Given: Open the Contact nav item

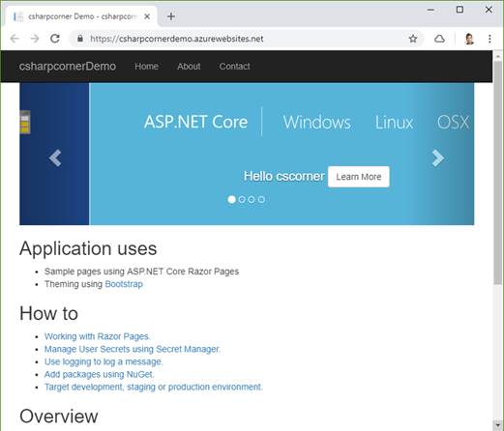Looking at the screenshot, I should click(234, 67).
